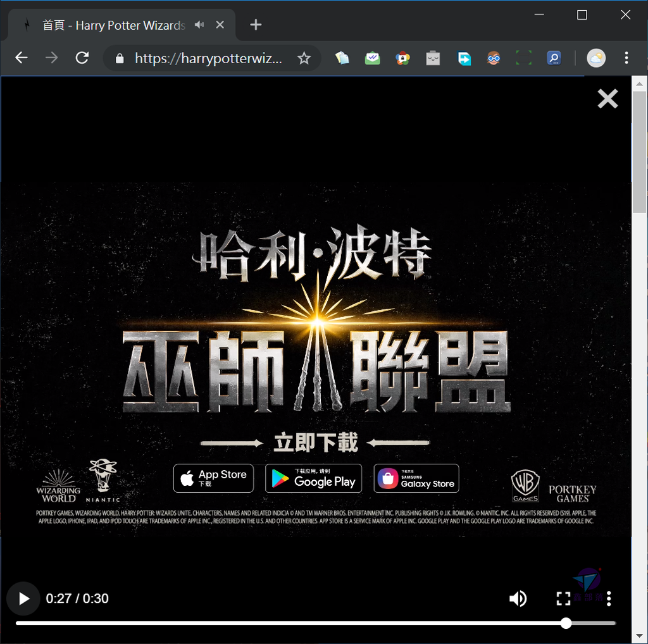
Task: Close the video overlay with X
Action: click(x=607, y=99)
